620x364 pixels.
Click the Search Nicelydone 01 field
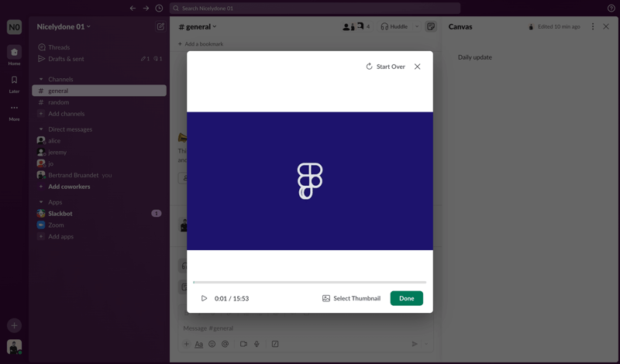point(315,9)
